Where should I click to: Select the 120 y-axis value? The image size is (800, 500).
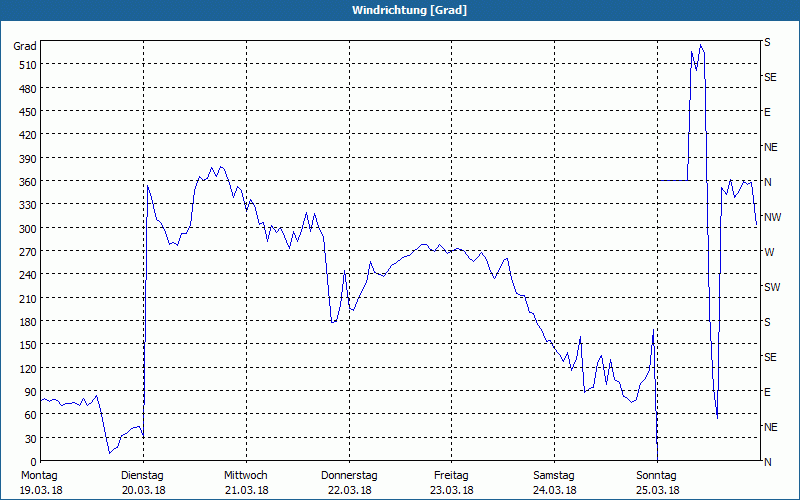coord(28,369)
